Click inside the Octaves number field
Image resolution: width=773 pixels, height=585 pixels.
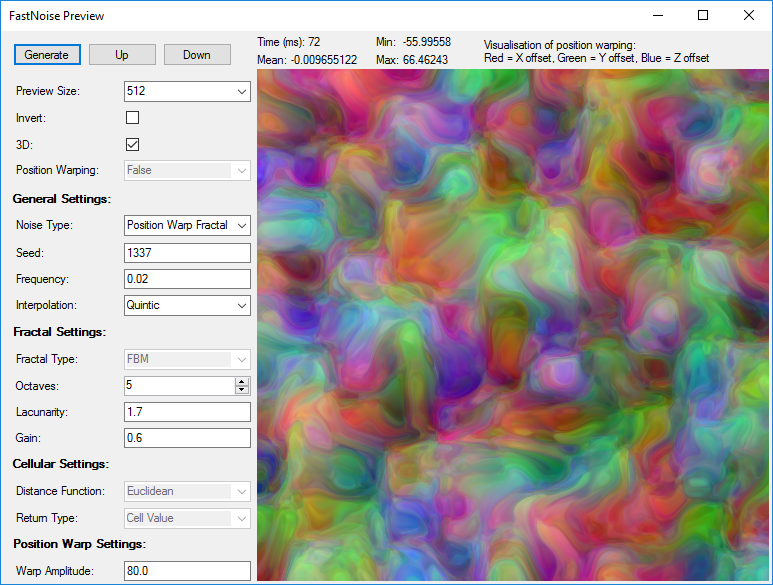pyautogui.click(x=178, y=386)
